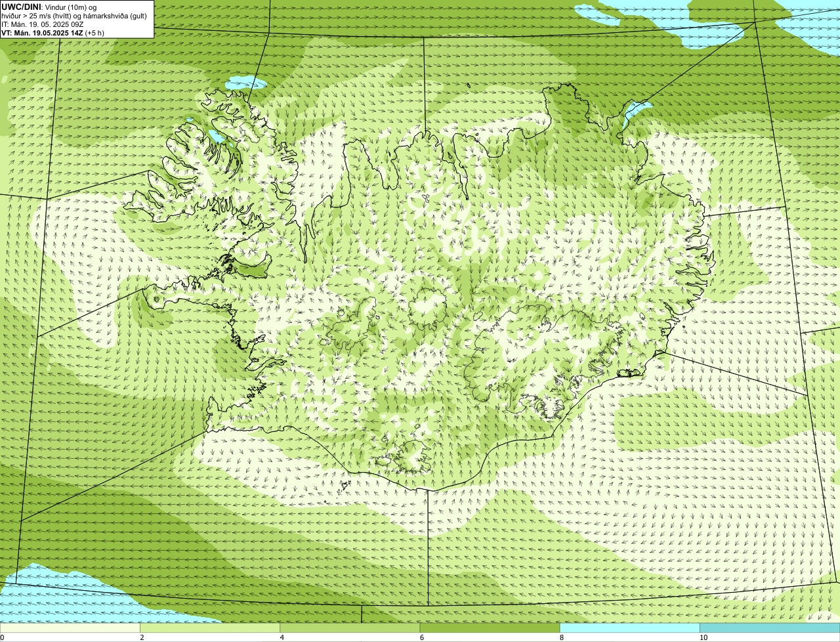The width and height of the screenshot is (840, 642).
Task: Click the colorbar label '0'
Action: pyautogui.click(x=2, y=637)
